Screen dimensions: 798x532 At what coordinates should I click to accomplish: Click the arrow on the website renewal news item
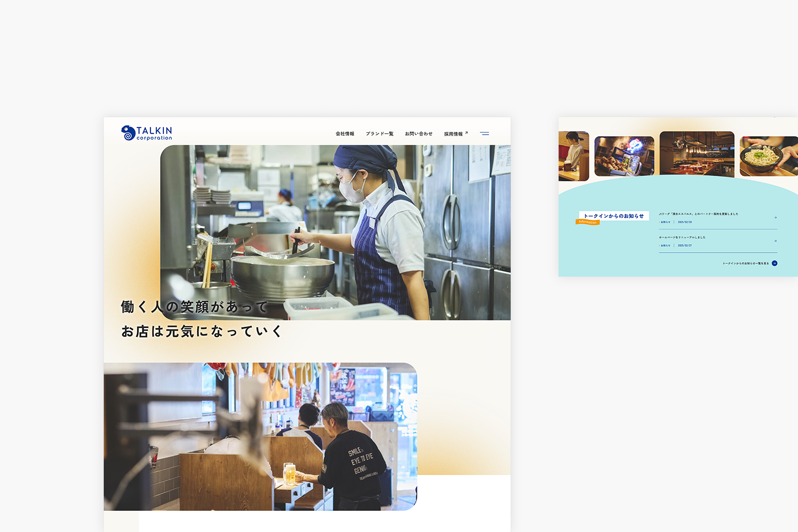(x=775, y=241)
